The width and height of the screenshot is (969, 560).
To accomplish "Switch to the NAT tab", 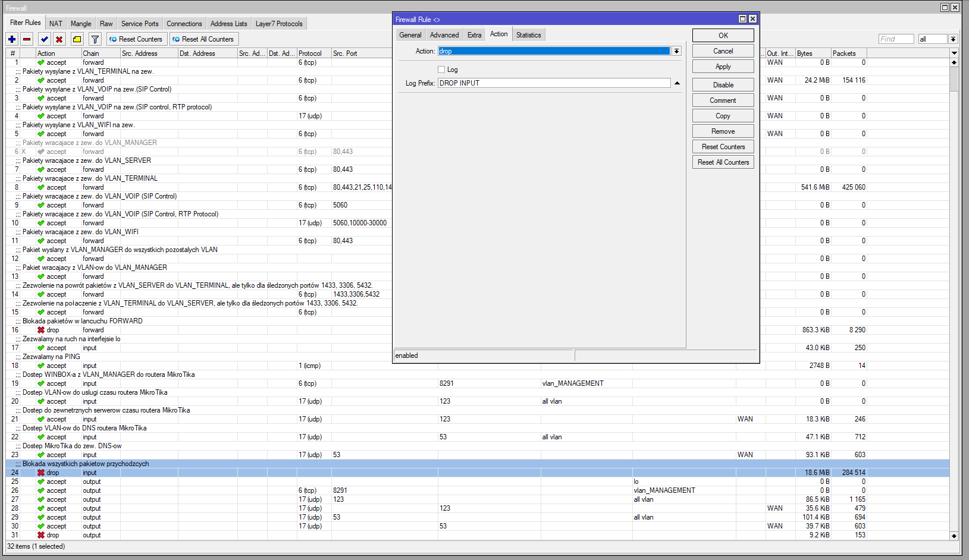I will click(56, 24).
